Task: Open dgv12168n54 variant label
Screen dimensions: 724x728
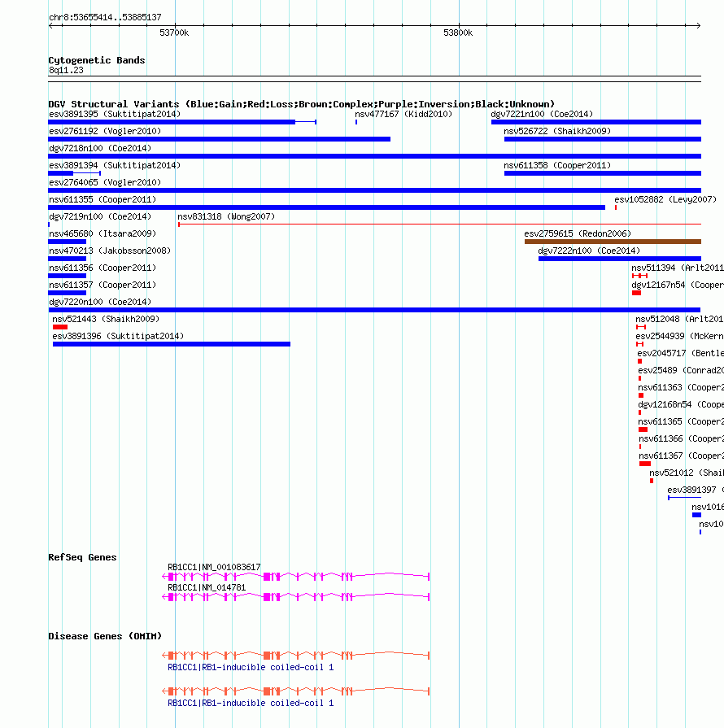Action: [x=681, y=405]
